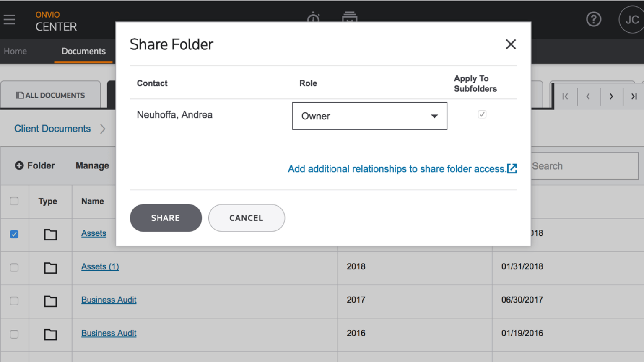Viewport: 644px width, 362px height.
Task: Switch to the Home tab
Action: click(x=16, y=51)
